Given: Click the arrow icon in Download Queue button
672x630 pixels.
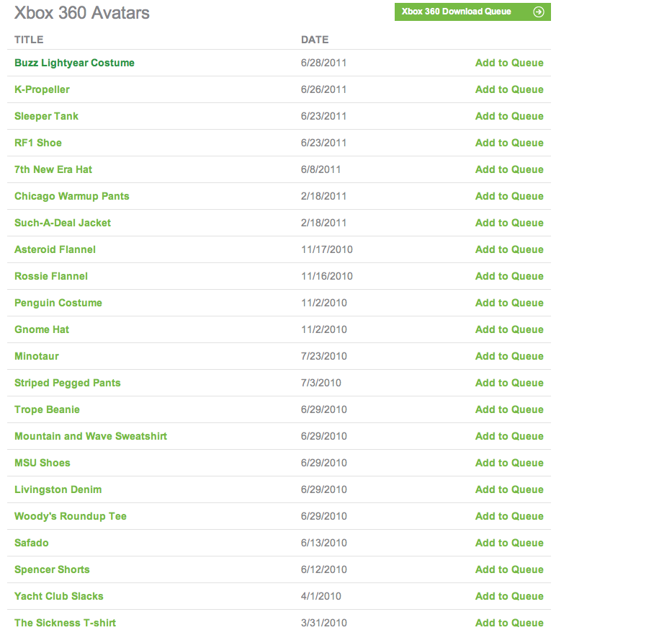Looking at the screenshot, I should click(538, 12).
